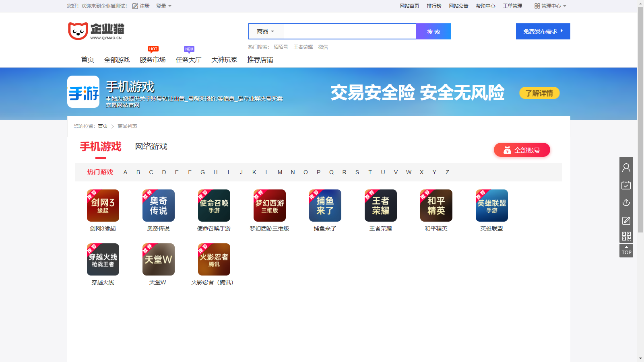This screenshot has width=644, height=362.
Task: Click the calendar-check sidebar icon
Action: pyautogui.click(x=626, y=185)
